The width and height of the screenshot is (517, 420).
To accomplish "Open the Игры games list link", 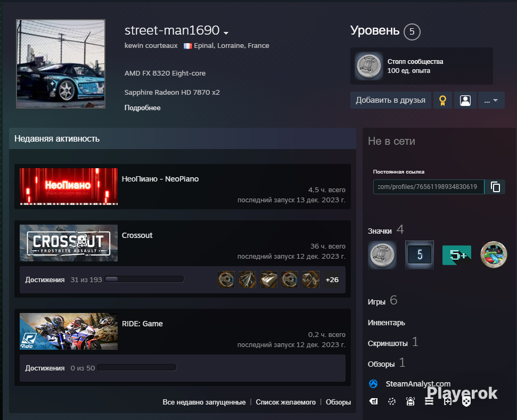I will [x=376, y=302].
